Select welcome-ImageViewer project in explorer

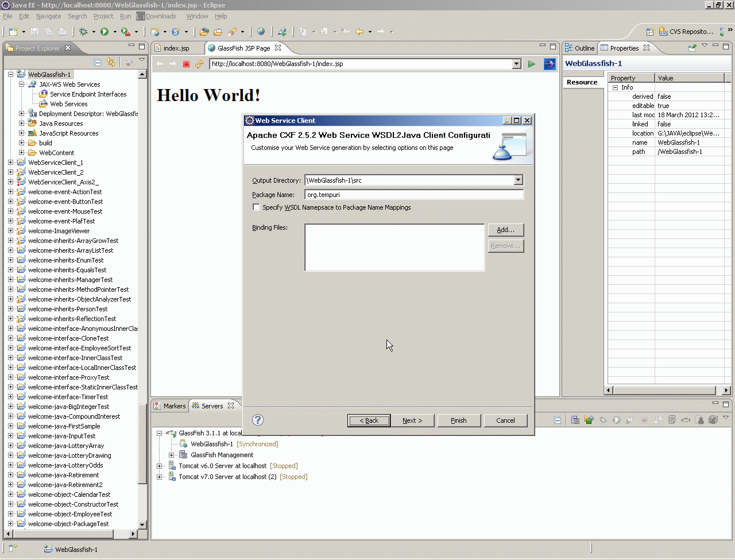click(59, 231)
